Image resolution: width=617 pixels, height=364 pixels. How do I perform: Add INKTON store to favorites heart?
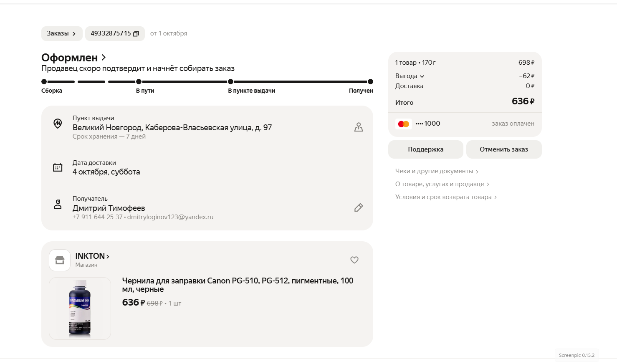coord(354,260)
